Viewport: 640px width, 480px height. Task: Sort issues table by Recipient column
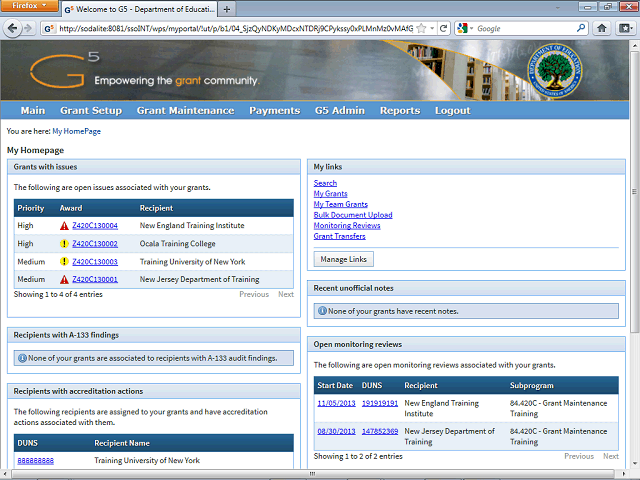[x=156, y=208]
